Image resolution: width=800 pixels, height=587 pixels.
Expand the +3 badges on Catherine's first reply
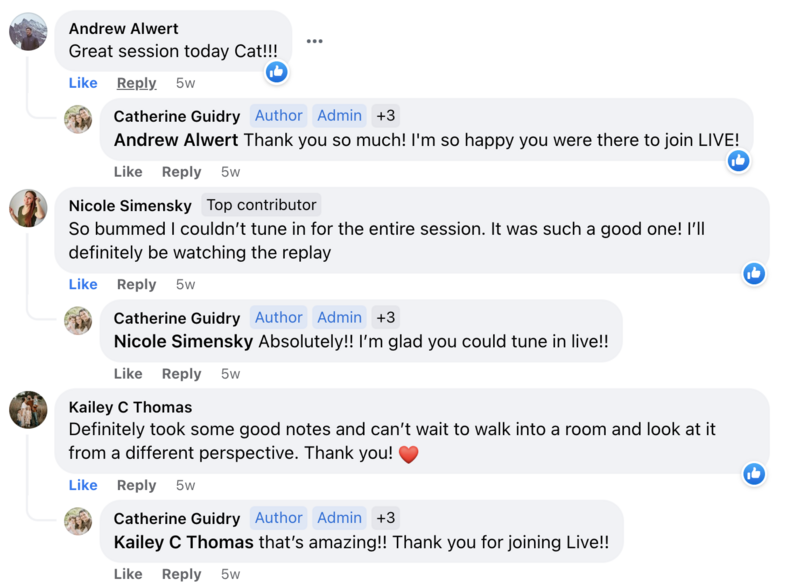point(386,116)
